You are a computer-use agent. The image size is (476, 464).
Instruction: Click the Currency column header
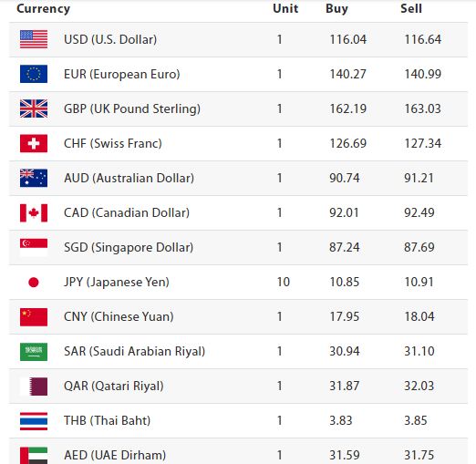(x=44, y=9)
